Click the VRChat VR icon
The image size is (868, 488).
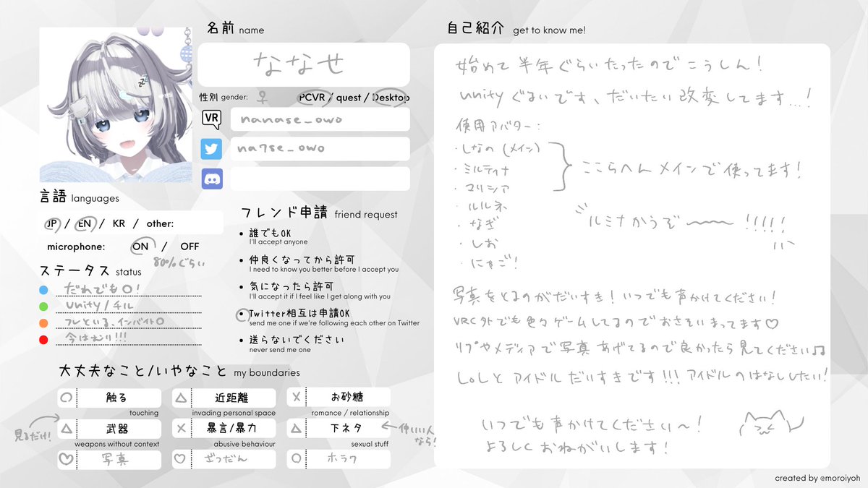coord(212,119)
